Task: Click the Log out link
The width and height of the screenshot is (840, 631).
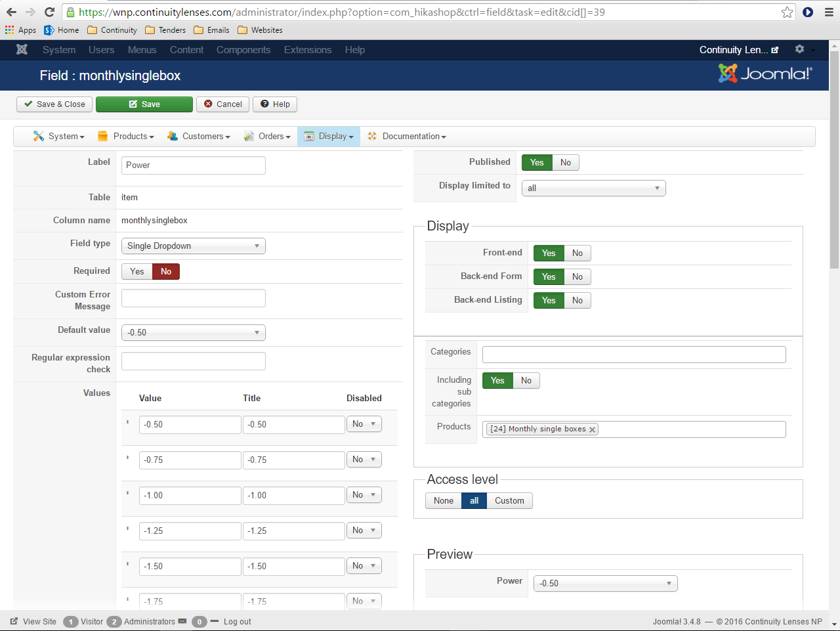Action: tap(237, 622)
